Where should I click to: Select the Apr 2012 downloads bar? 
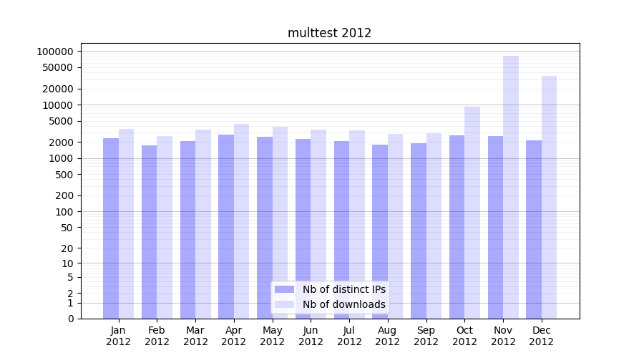[242, 221]
